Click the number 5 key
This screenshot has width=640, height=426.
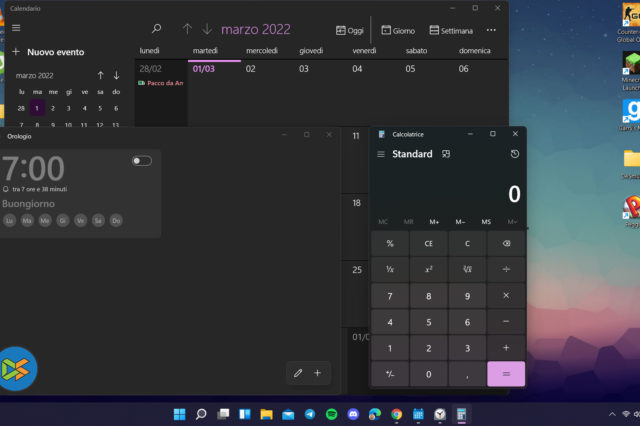[429, 322]
